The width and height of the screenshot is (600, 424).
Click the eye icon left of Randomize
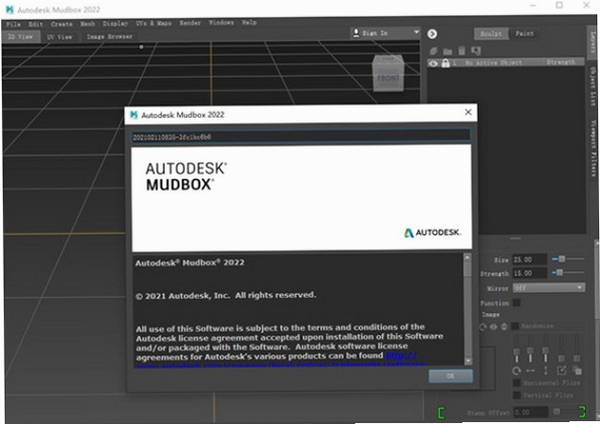[494, 326]
